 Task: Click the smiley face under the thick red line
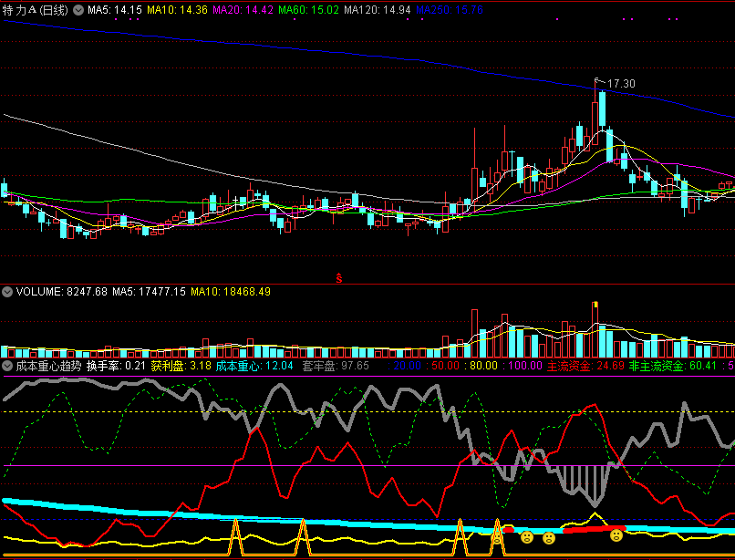pos(616,535)
